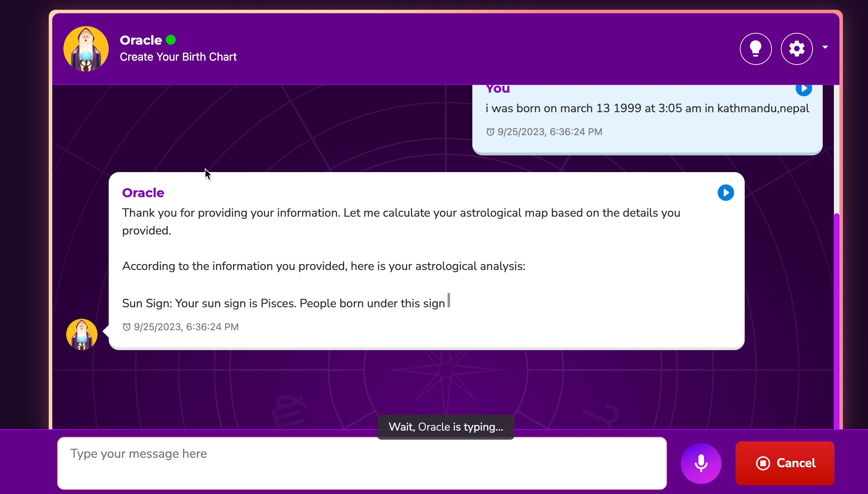Click the Sun Sign Pisces text line

point(283,303)
